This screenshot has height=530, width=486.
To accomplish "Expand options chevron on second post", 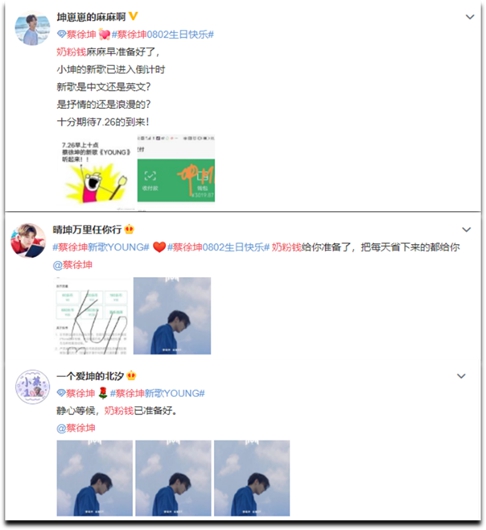I will [466, 230].
